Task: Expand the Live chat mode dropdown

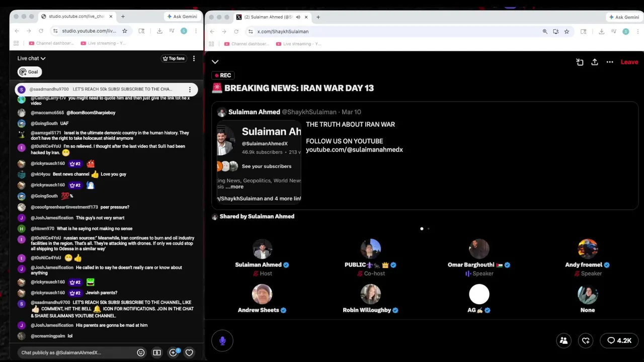Action: [31, 58]
